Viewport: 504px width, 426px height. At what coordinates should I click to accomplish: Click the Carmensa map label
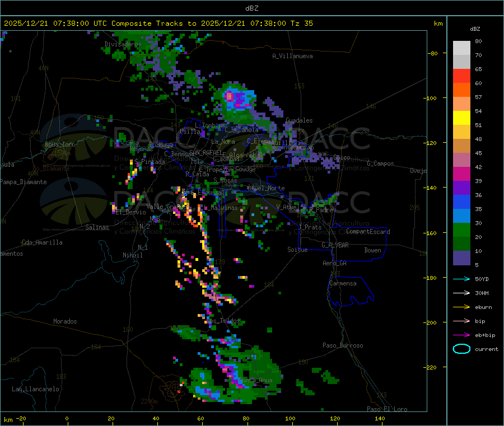(x=343, y=283)
